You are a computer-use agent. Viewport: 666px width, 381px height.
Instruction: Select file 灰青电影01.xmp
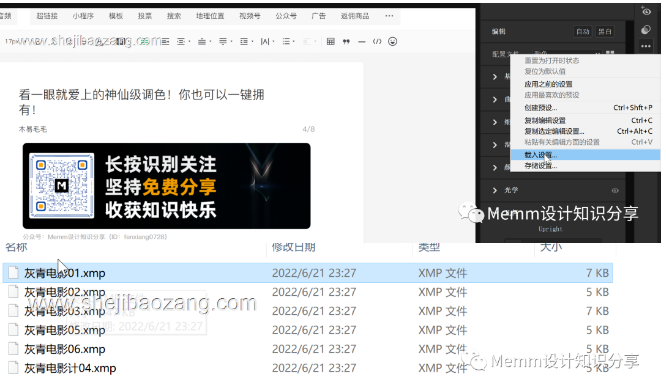[x=308, y=273]
